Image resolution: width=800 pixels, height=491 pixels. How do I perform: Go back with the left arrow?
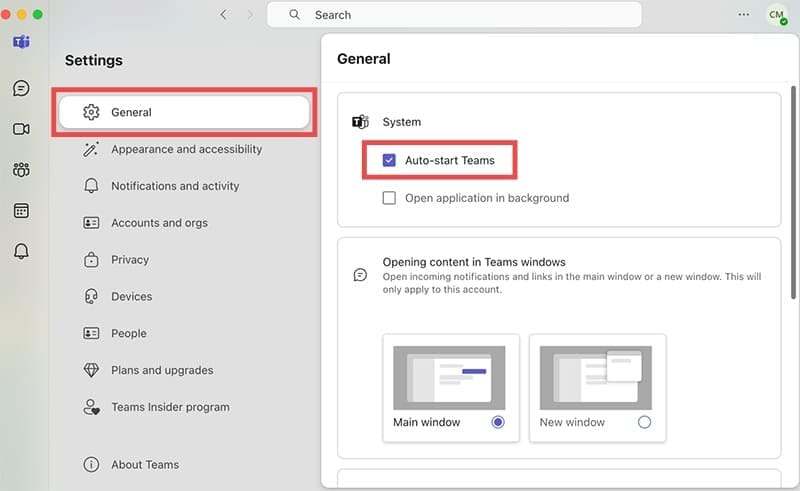[x=223, y=15]
